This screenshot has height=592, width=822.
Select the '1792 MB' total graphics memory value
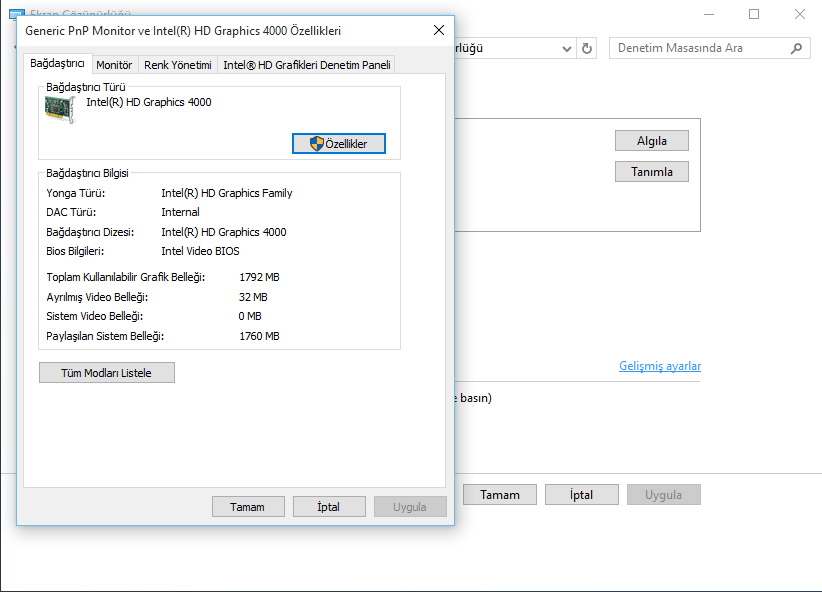coord(259,277)
